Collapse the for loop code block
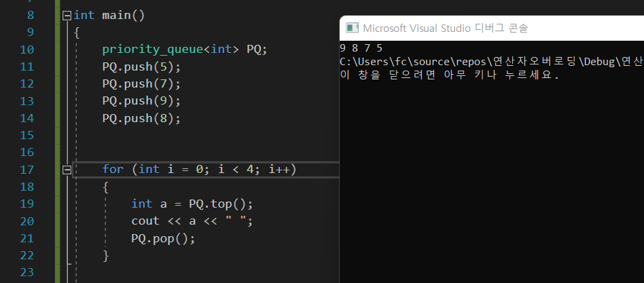 [67, 170]
